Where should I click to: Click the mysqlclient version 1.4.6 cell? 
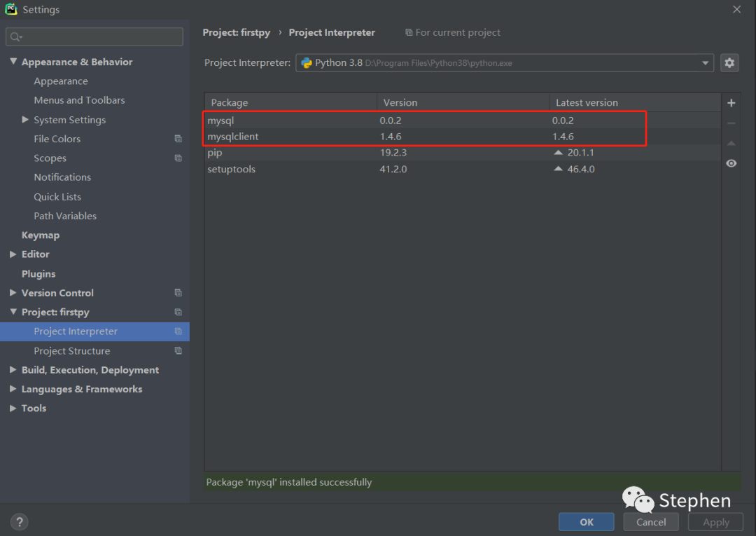pyautogui.click(x=391, y=137)
